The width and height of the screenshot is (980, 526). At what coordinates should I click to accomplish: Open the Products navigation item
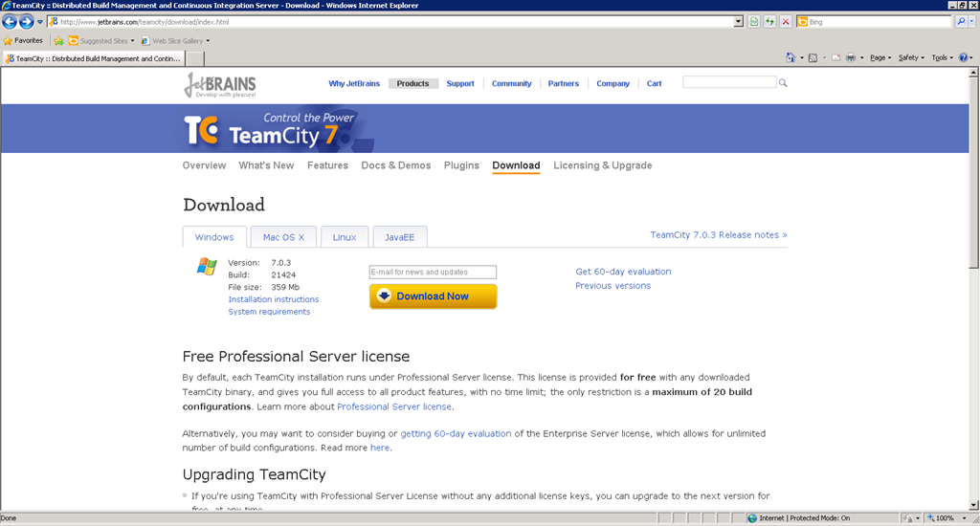point(412,84)
